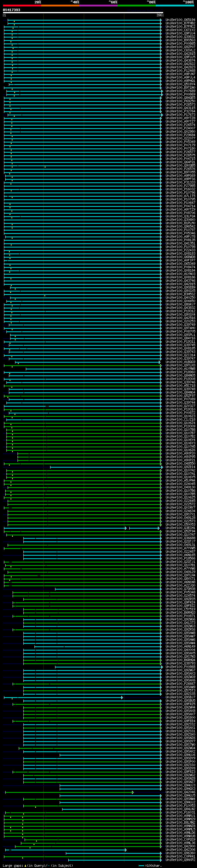The image size is (197, 868).
Task: Click the red 20% identity legend segment
Action: pos(22,6)
